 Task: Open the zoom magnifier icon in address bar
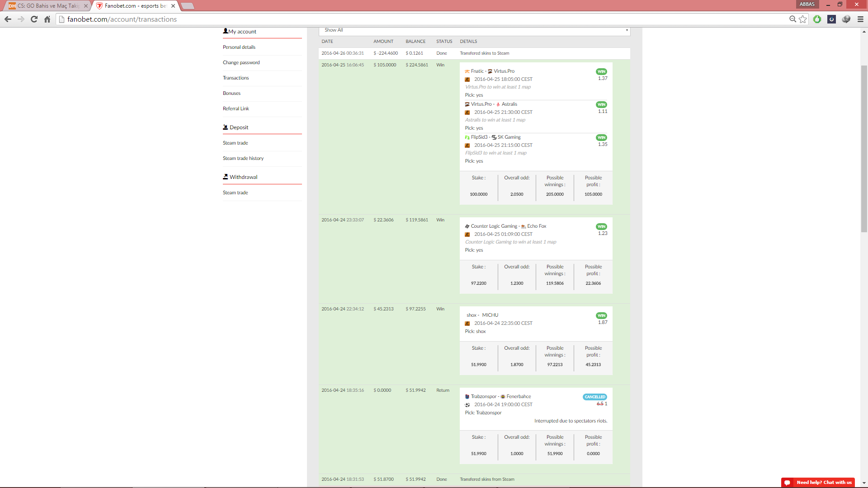click(x=793, y=19)
